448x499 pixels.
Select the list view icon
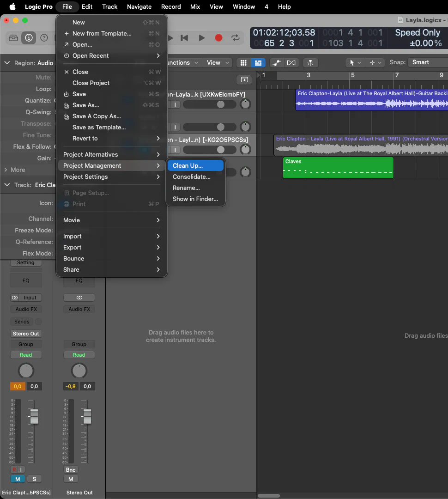258,63
